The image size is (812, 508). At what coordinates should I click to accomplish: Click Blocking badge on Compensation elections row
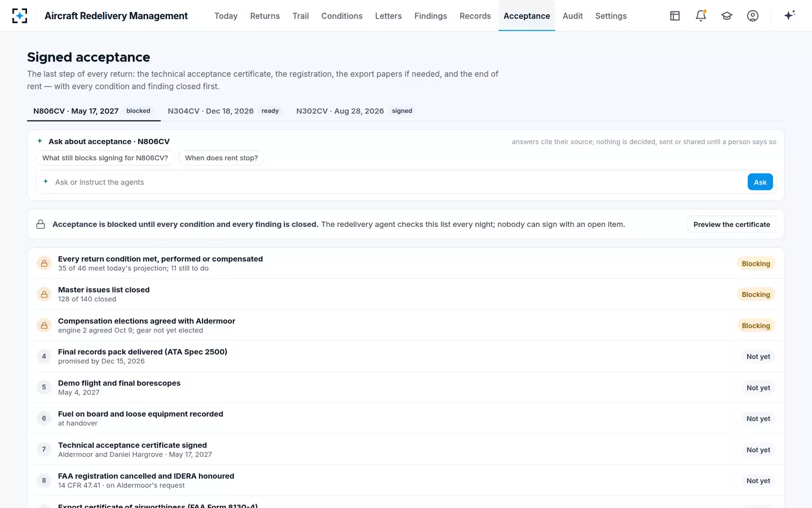click(756, 325)
